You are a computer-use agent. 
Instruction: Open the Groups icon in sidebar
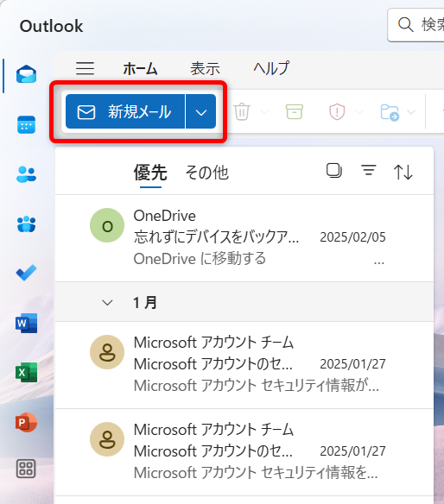[x=27, y=224]
